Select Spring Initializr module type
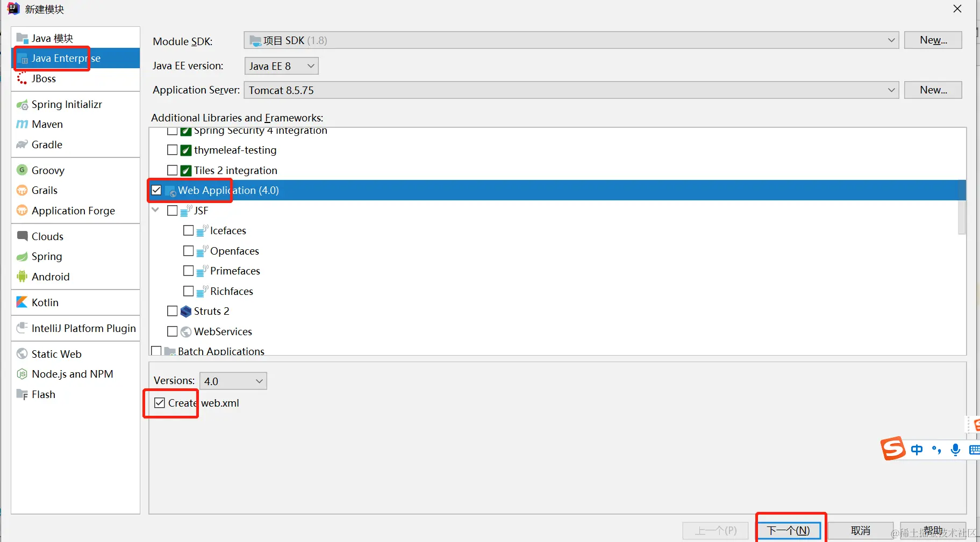Screen dimensions: 980x542 75,105
